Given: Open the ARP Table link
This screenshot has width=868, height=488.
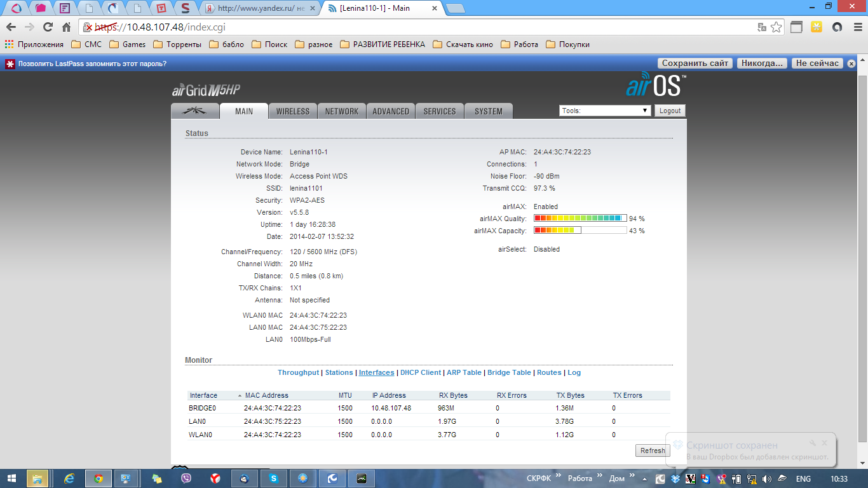Looking at the screenshot, I should click(x=464, y=372).
